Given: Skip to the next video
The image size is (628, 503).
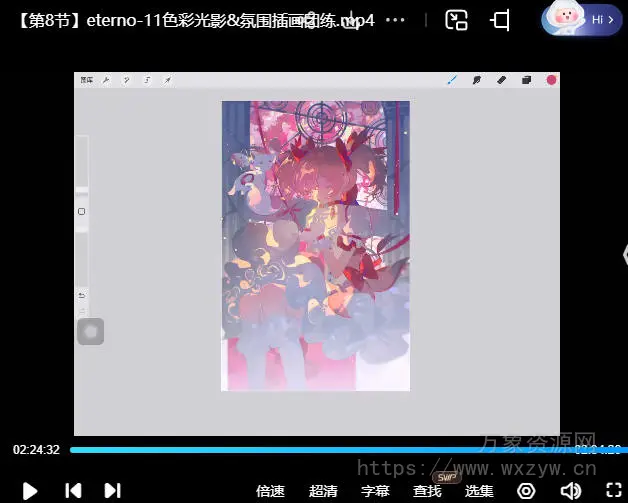Looking at the screenshot, I should [113, 490].
